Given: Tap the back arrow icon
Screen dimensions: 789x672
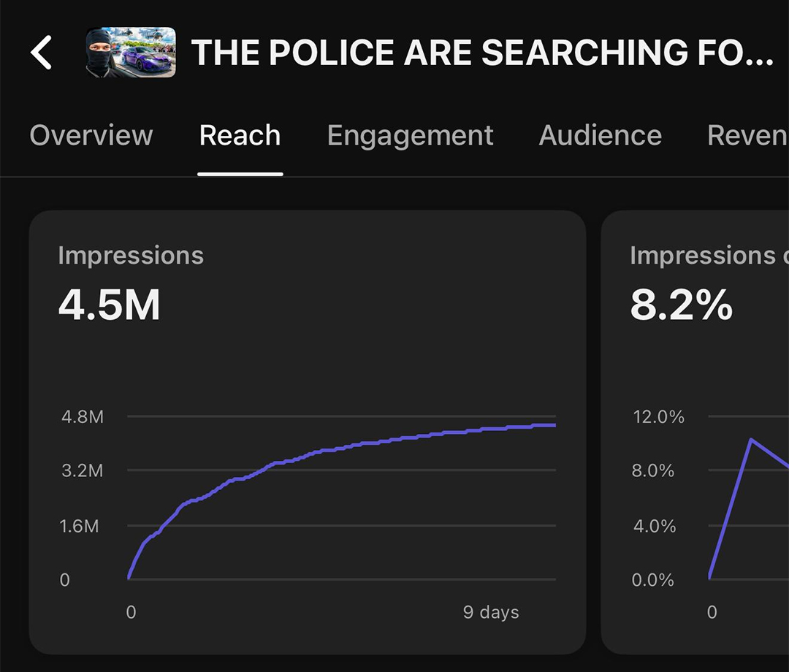Looking at the screenshot, I should pos(42,53).
